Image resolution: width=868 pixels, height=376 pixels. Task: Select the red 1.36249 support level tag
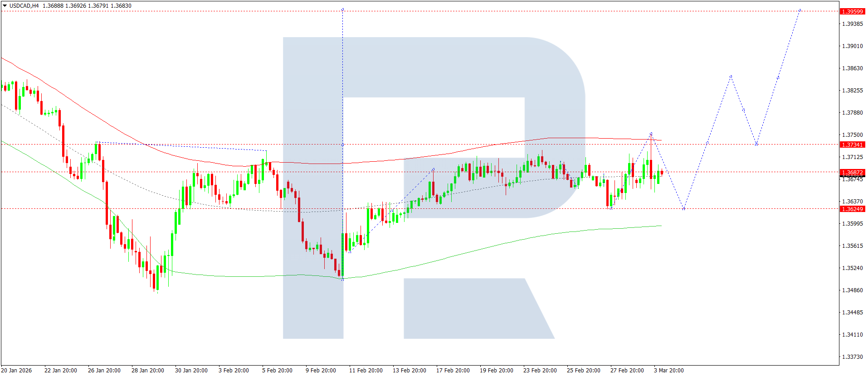(x=852, y=209)
